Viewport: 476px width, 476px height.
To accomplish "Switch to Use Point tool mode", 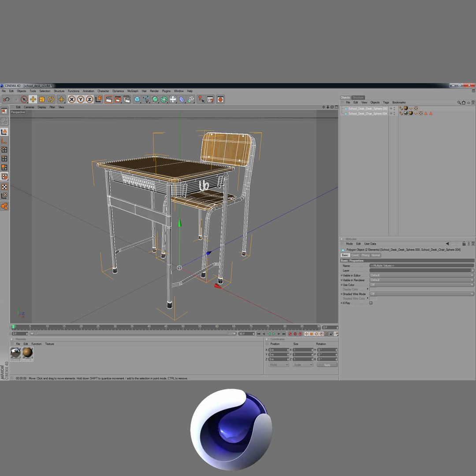I will [4, 149].
